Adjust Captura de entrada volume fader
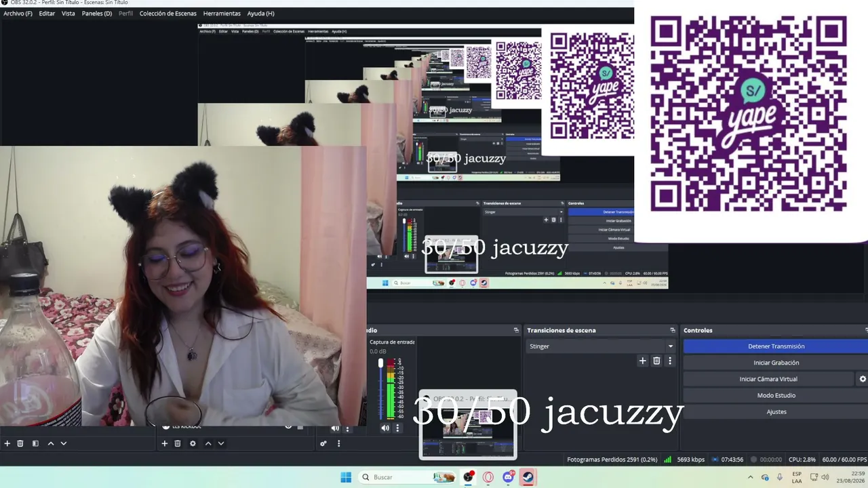This screenshot has height=488, width=868. pos(380,365)
